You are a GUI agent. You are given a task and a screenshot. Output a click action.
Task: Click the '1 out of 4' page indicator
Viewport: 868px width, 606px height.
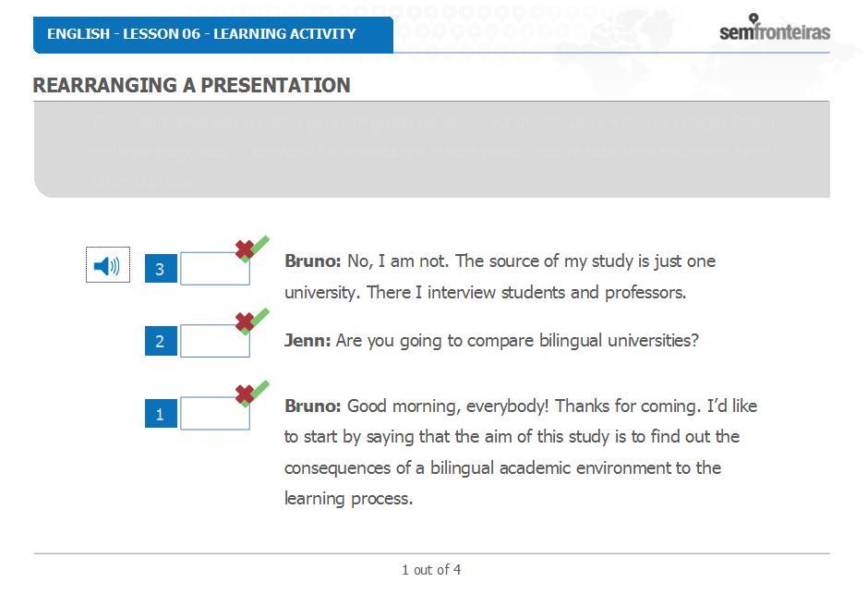(x=431, y=570)
